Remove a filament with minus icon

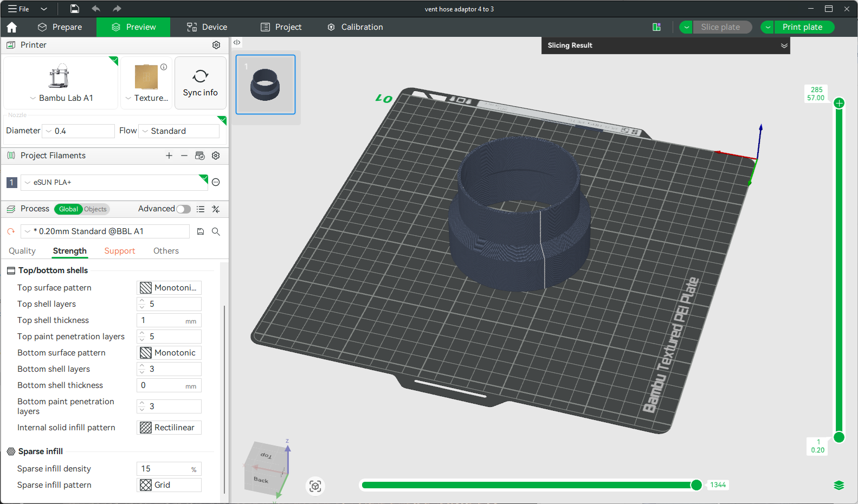coord(184,156)
